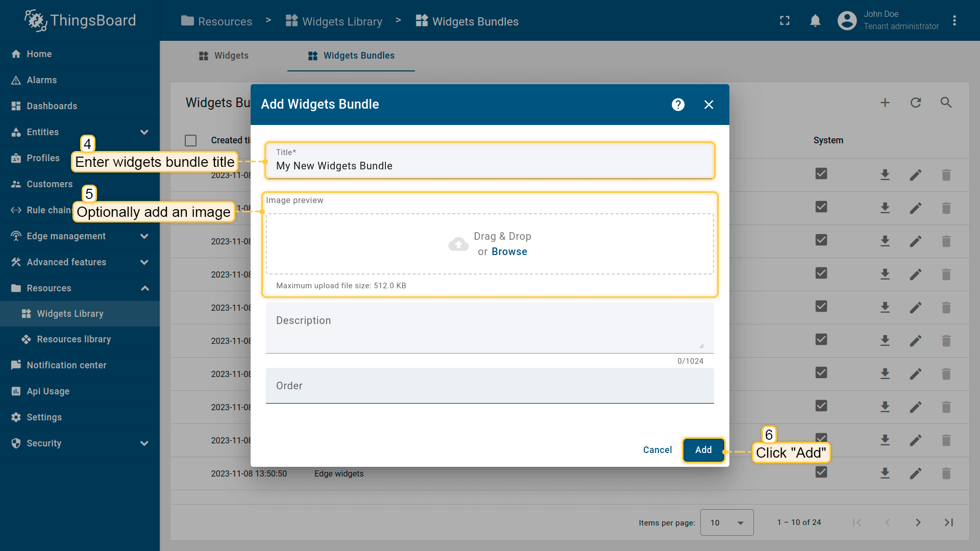Expand the Entities sidebar menu
This screenshot has height=551, width=980.
pos(144,132)
